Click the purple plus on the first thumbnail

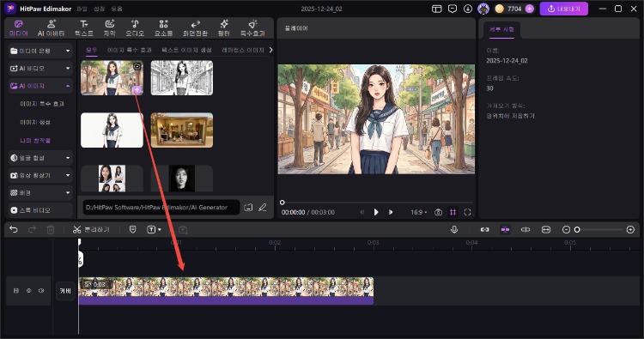pyautogui.click(x=137, y=90)
